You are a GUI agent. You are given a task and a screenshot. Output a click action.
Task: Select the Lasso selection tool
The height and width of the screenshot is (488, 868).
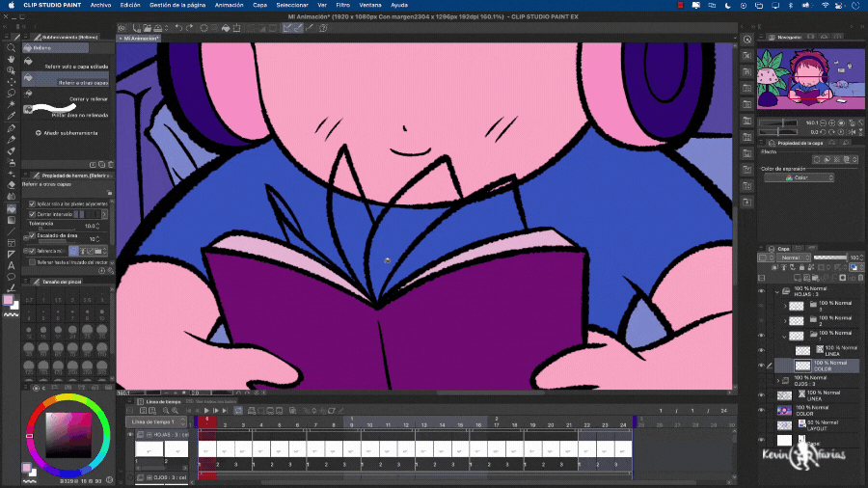tap(11, 93)
